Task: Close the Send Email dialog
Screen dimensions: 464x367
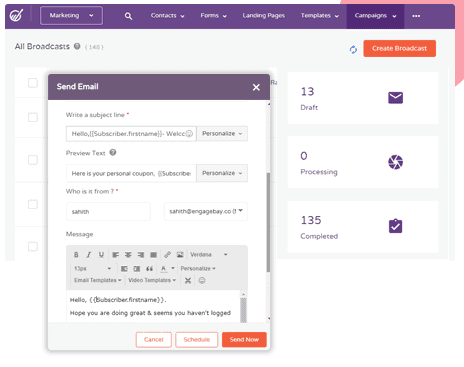Action: coord(256,87)
